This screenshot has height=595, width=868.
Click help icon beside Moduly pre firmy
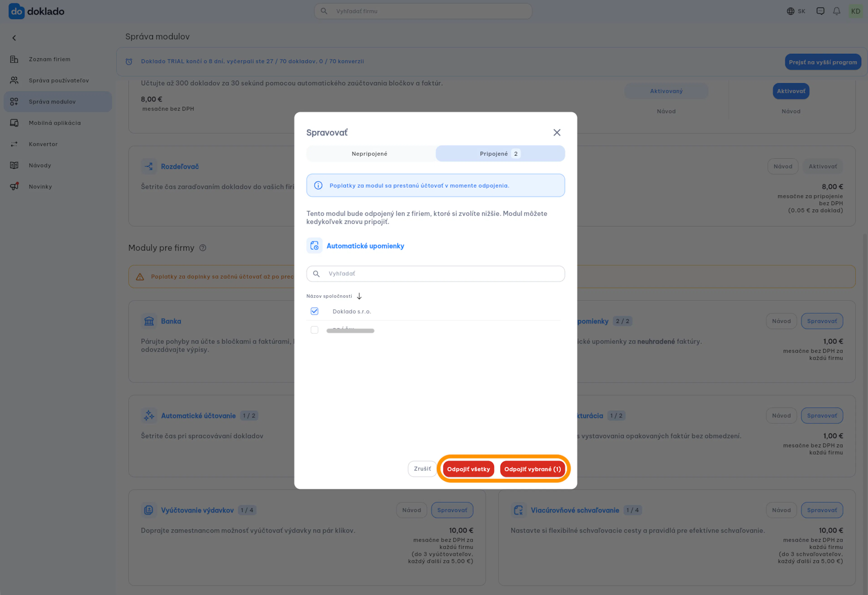[x=203, y=248]
